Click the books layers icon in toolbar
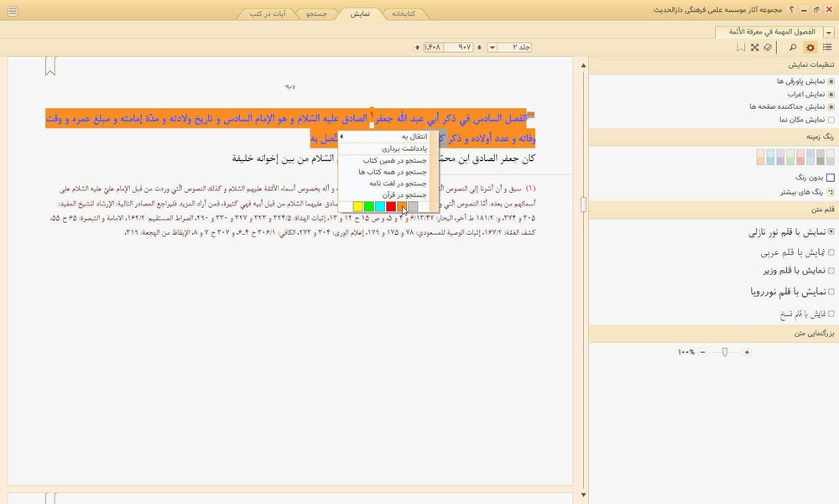The width and height of the screenshot is (839, 504). 767,48
